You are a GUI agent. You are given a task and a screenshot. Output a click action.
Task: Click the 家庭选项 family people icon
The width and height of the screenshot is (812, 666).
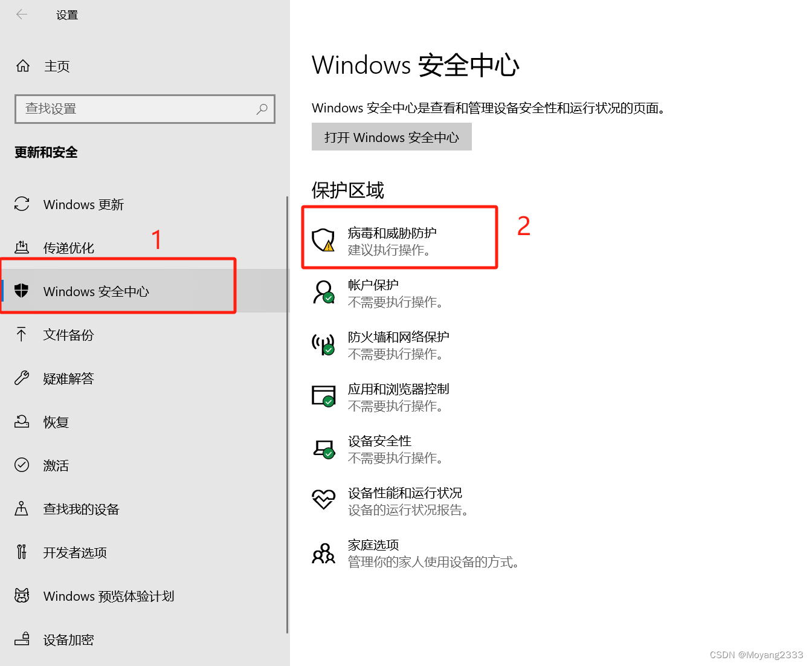(x=323, y=553)
